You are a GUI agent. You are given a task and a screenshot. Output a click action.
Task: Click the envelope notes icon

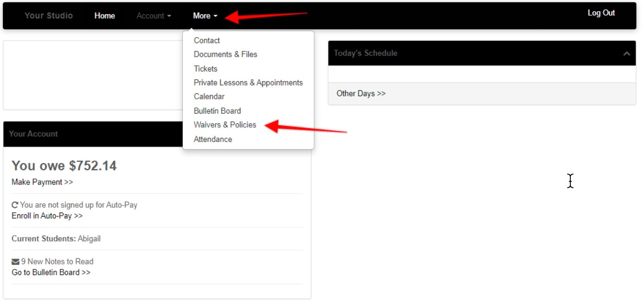[x=15, y=262]
